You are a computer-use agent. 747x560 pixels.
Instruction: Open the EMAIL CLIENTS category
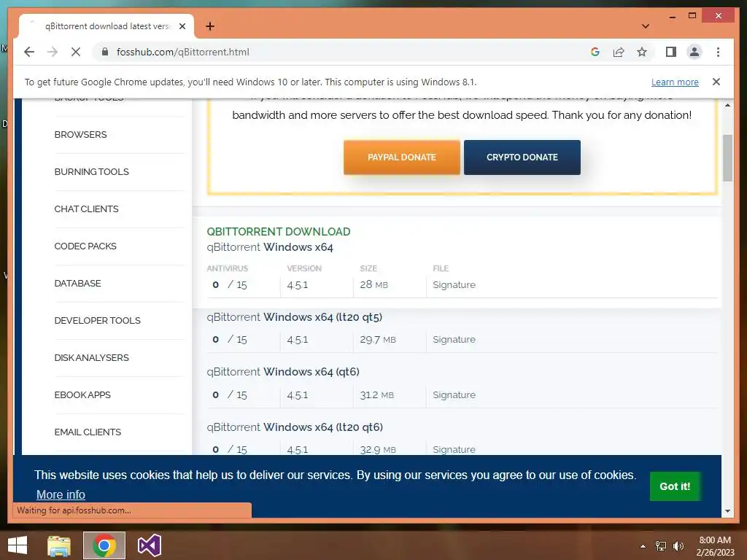[x=88, y=432]
